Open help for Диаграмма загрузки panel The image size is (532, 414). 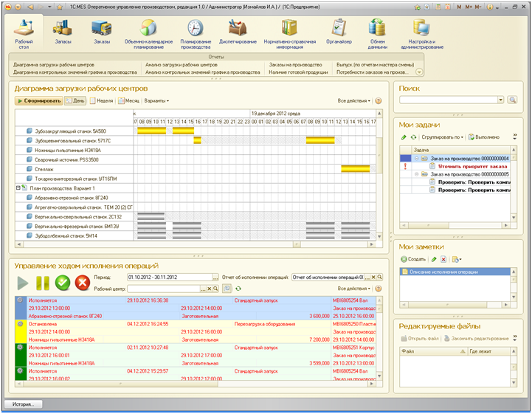tap(379, 101)
